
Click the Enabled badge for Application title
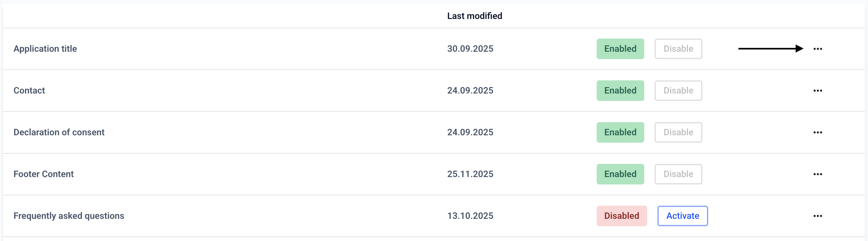tap(620, 49)
